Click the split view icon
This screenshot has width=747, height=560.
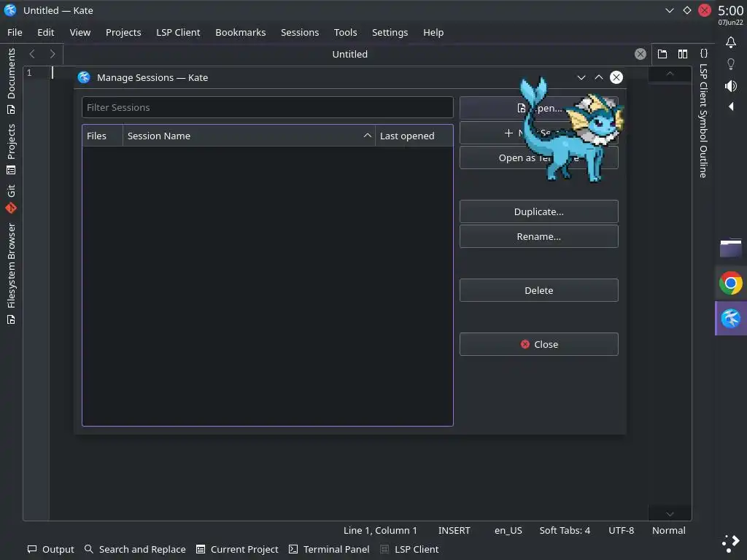683,54
